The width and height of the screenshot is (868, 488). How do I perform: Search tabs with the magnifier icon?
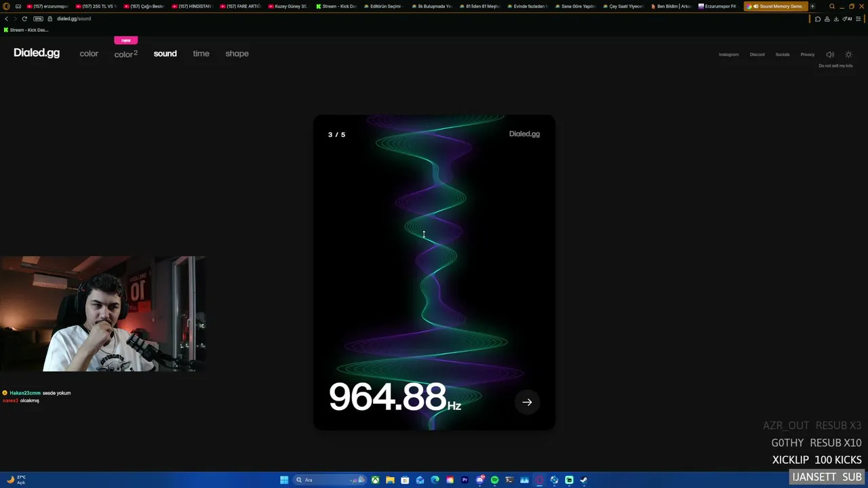pyautogui.click(x=832, y=6)
